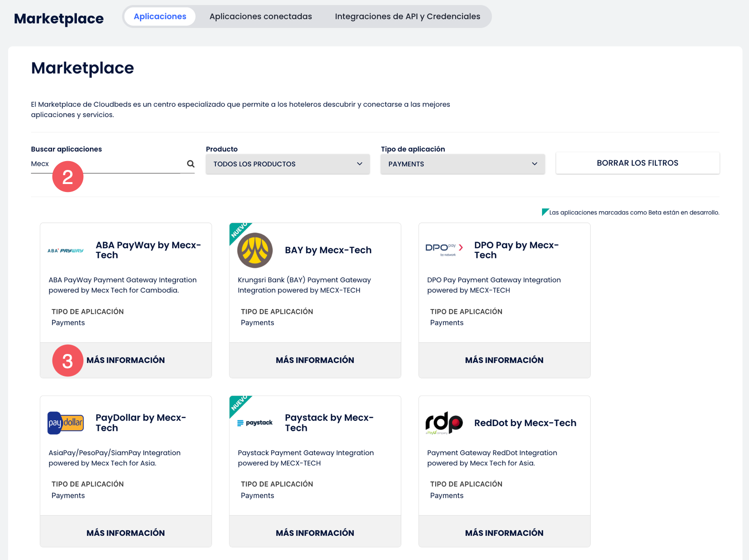Open the Paystack by Mecx-Tech title
The image size is (749, 560).
[x=329, y=423]
